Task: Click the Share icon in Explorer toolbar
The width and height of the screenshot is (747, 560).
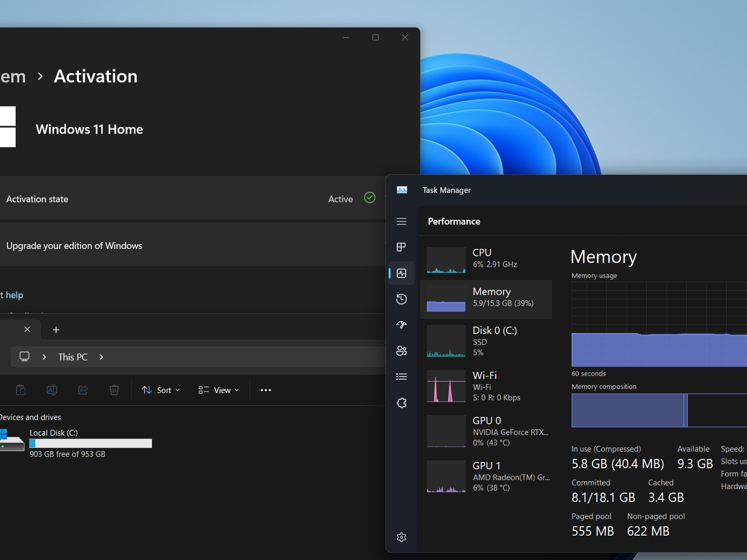Action: tap(83, 390)
